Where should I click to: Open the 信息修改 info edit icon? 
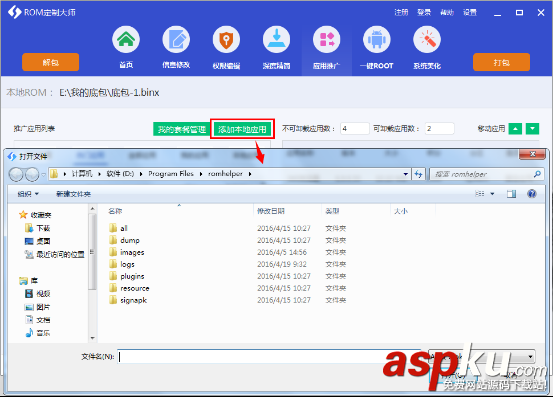[x=176, y=39]
